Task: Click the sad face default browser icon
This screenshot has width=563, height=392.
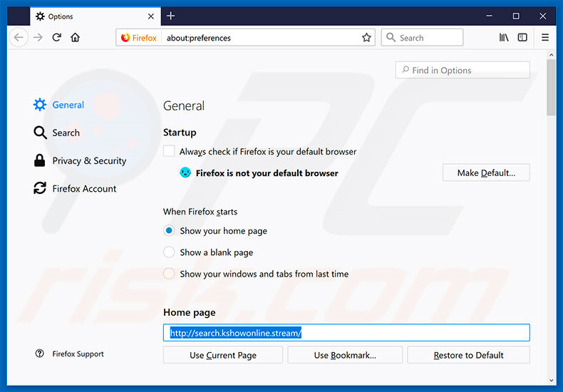Action: pyautogui.click(x=185, y=172)
